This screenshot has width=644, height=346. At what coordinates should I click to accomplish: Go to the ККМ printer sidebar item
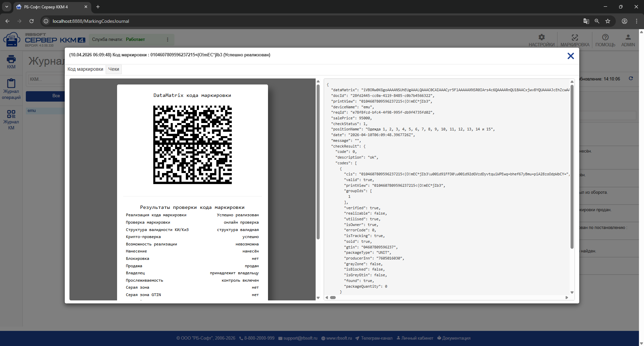tap(11, 62)
